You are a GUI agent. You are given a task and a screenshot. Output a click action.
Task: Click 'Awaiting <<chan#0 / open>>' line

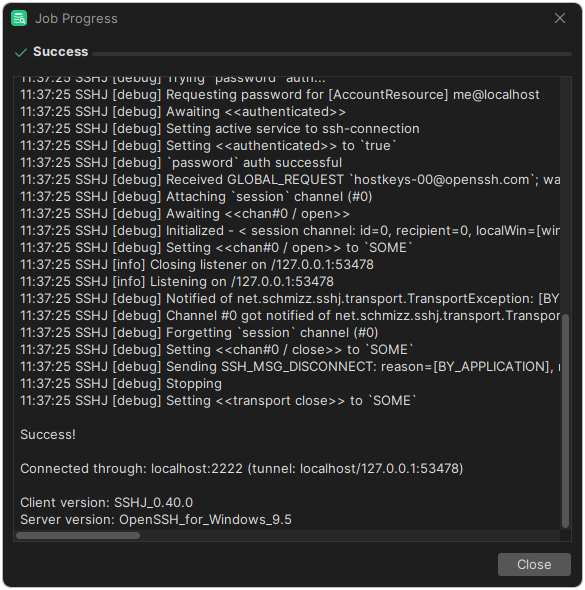click(185, 214)
